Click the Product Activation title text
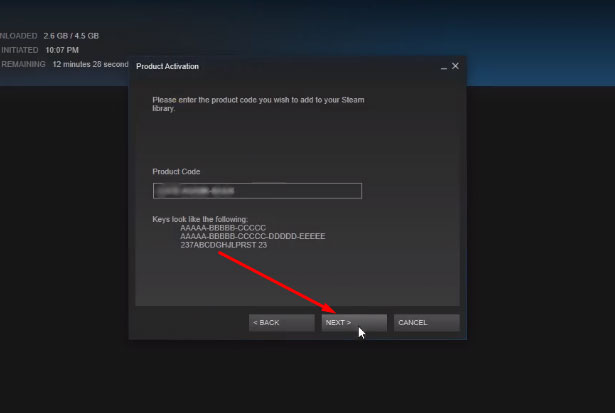Screen dimensions: 615x413 pos(167,66)
